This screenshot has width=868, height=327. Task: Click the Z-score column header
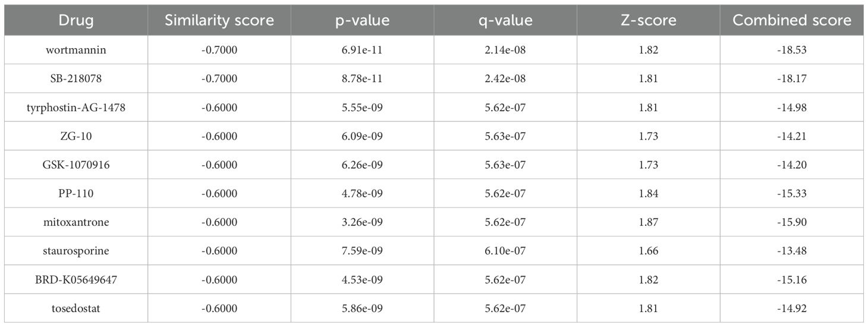649,20
